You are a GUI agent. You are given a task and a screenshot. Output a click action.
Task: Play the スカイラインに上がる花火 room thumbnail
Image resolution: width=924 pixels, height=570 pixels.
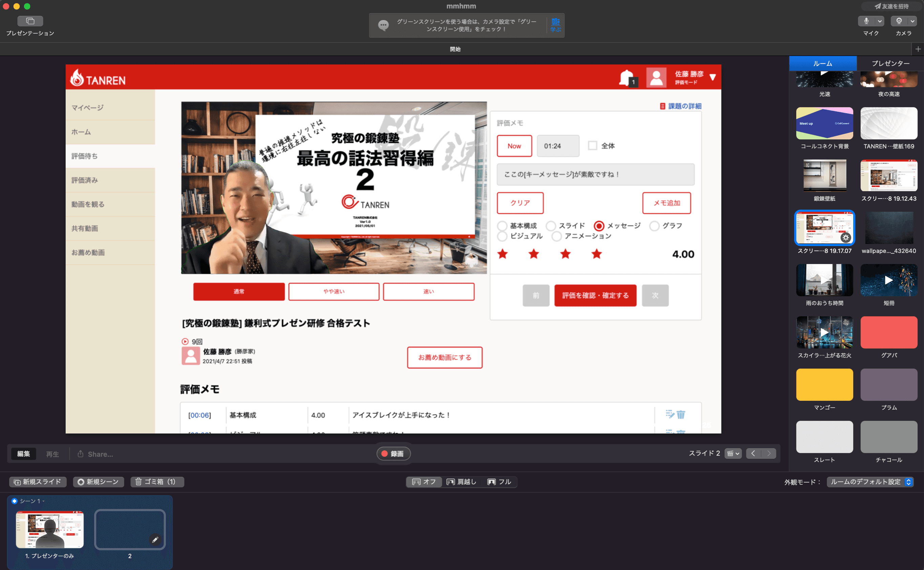click(x=824, y=332)
